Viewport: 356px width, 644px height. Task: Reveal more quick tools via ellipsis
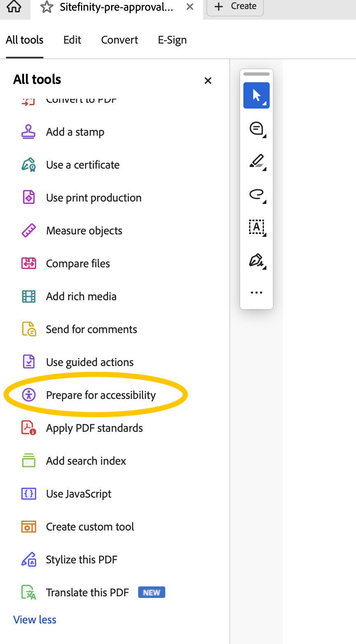[x=256, y=292]
